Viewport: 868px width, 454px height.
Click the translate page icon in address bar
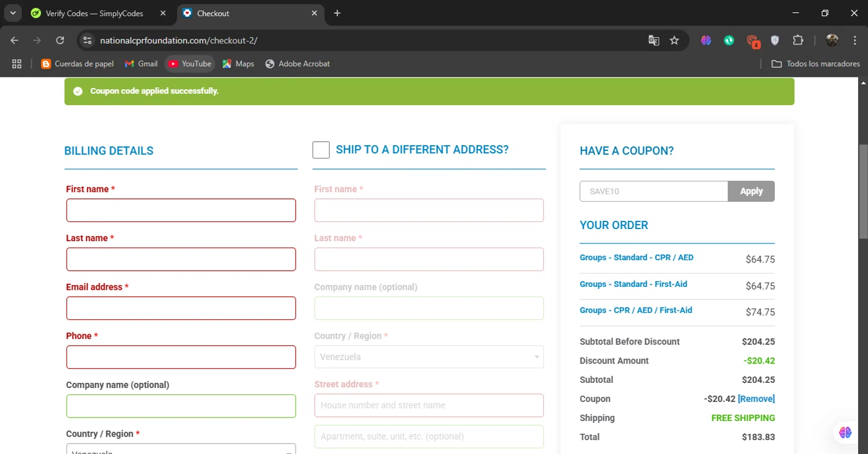654,40
